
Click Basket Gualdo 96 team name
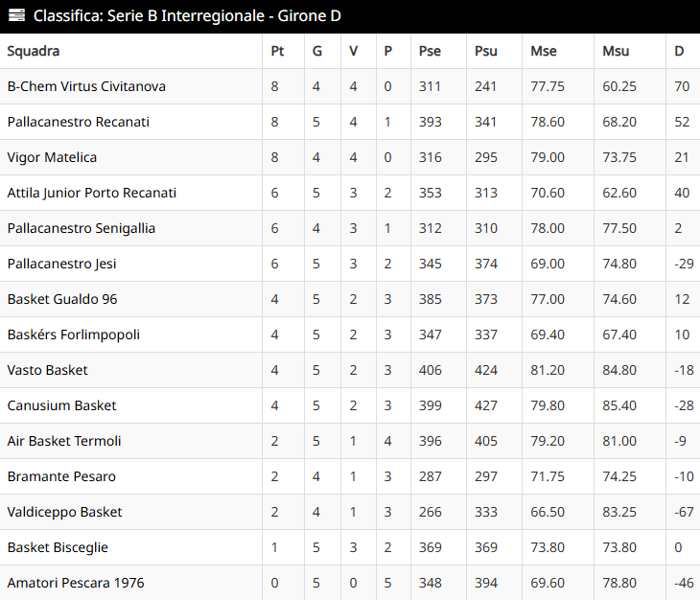pos(62,299)
